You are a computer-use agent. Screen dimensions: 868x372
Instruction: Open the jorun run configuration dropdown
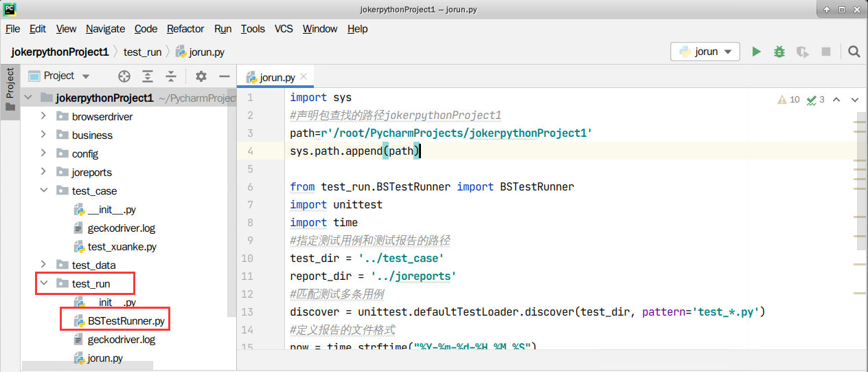click(x=705, y=52)
